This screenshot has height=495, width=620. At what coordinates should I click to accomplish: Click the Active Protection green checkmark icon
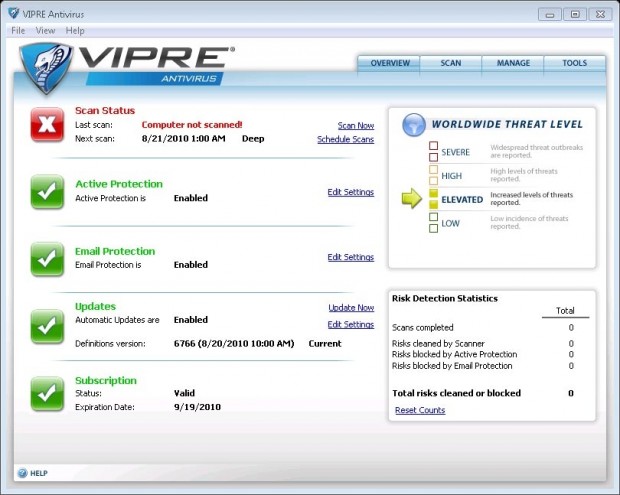tap(47, 192)
